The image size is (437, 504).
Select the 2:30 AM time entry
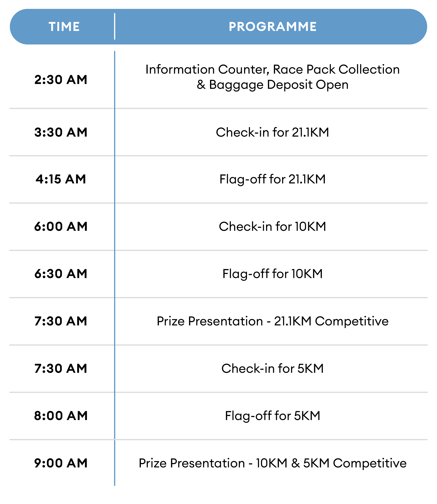(x=61, y=80)
